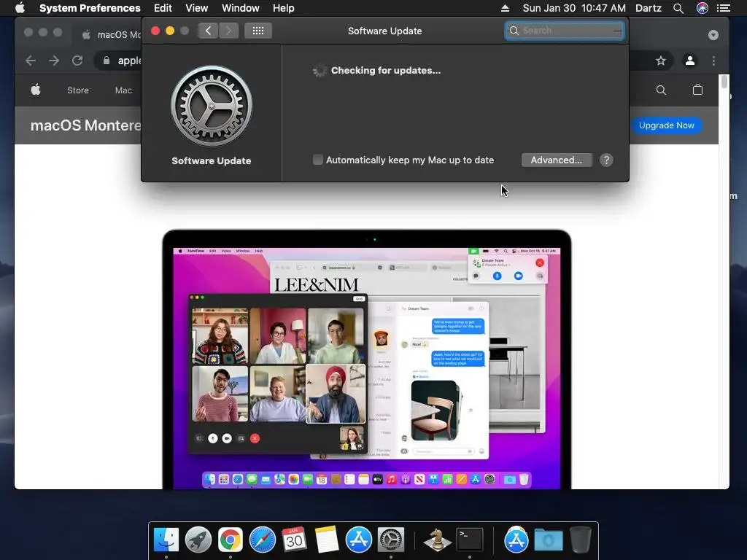
Task: Open the System Preferences menu
Action: click(x=90, y=8)
